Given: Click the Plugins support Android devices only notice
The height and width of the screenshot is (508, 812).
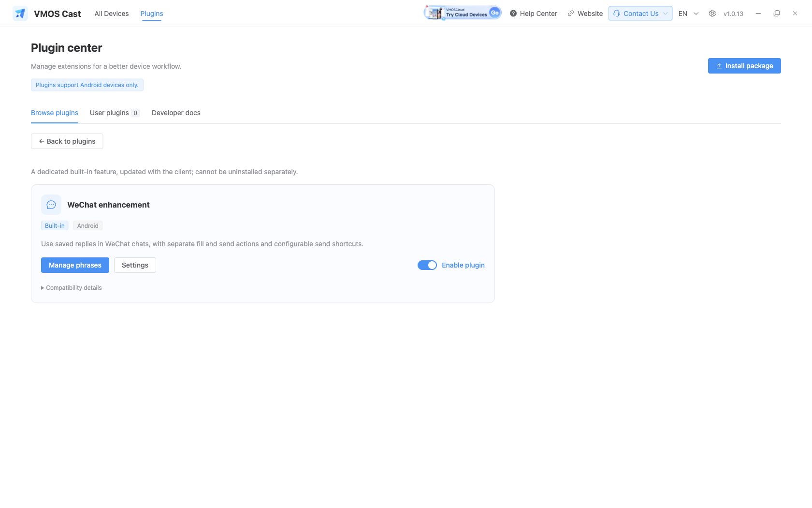Looking at the screenshot, I should pyautogui.click(x=87, y=85).
